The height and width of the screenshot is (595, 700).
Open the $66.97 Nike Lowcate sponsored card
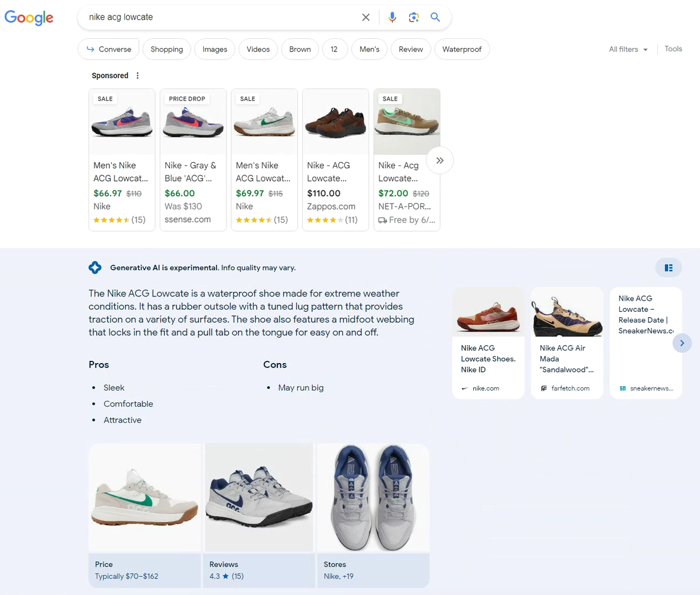(122, 160)
